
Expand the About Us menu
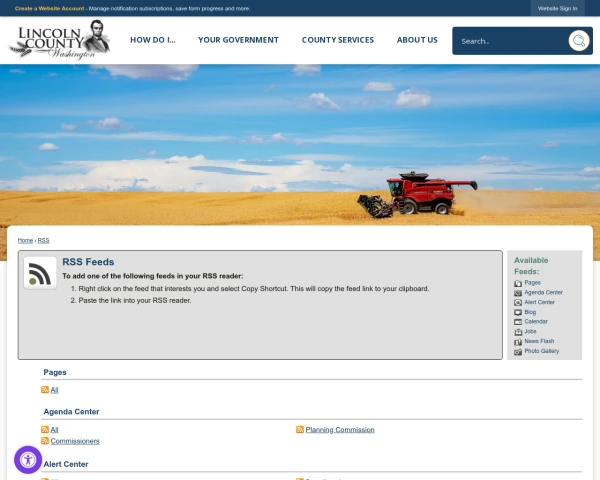click(x=417, y=40)
